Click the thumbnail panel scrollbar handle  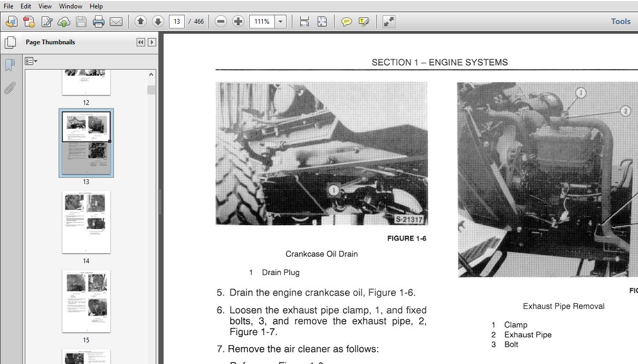(151, 90)
